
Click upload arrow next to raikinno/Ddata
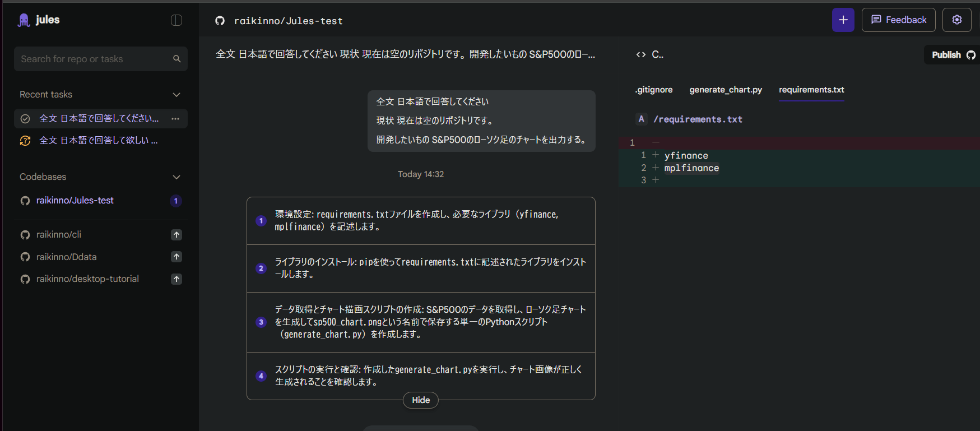177,257
